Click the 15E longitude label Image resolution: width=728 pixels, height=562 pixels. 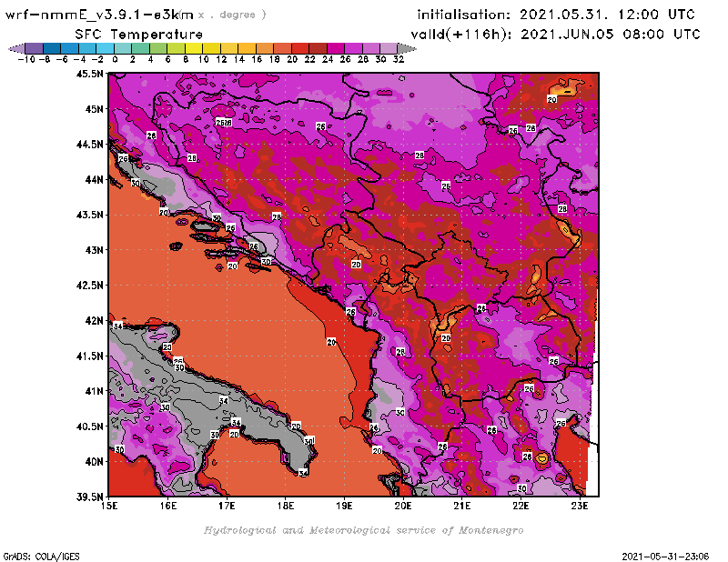109,506
